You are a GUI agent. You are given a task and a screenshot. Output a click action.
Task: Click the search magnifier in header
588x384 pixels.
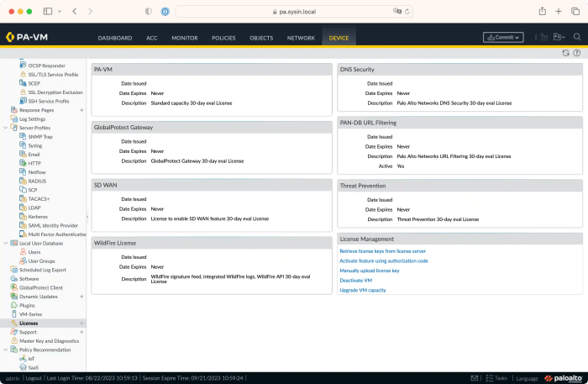pyautogui.click(x=577, y=37)
